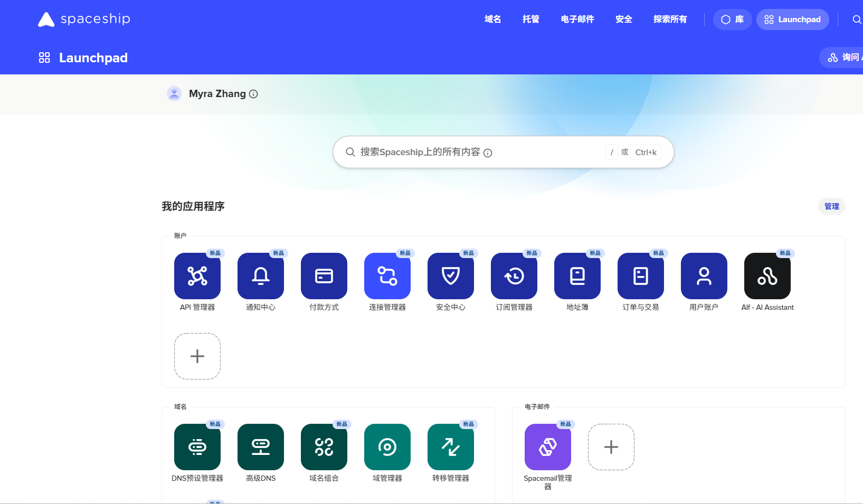Open the 托管 menu
863x504 pixels.
pos(531,20)
